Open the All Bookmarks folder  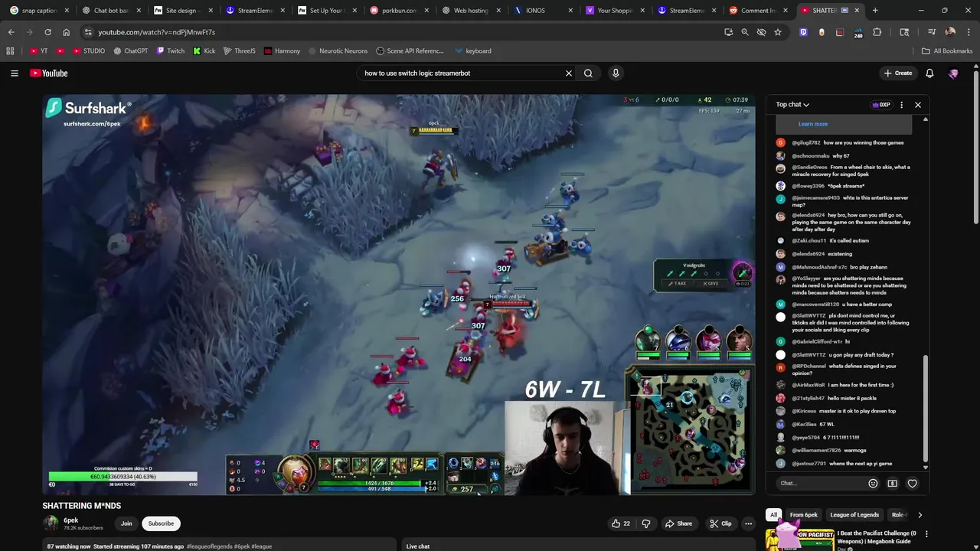947,51
